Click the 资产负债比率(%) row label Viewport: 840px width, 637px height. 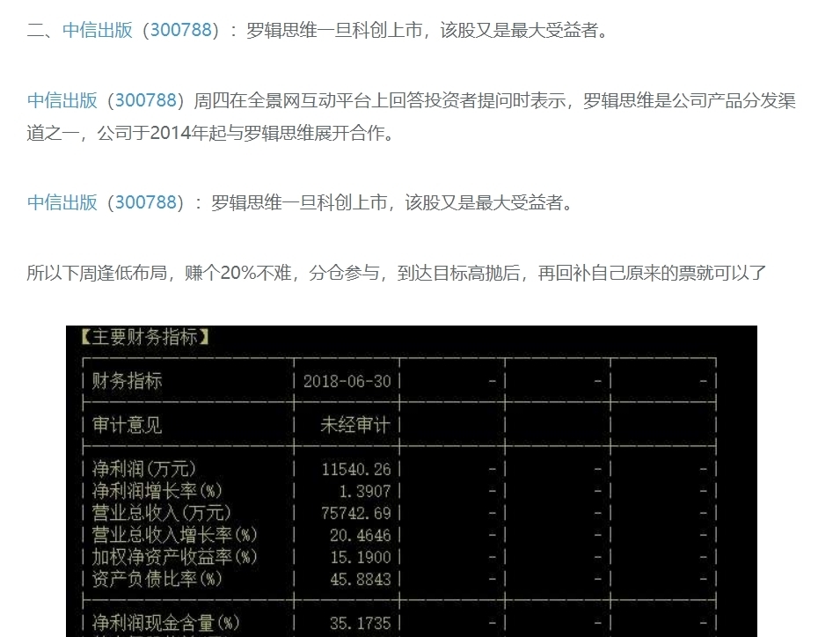tap(157, 579)
